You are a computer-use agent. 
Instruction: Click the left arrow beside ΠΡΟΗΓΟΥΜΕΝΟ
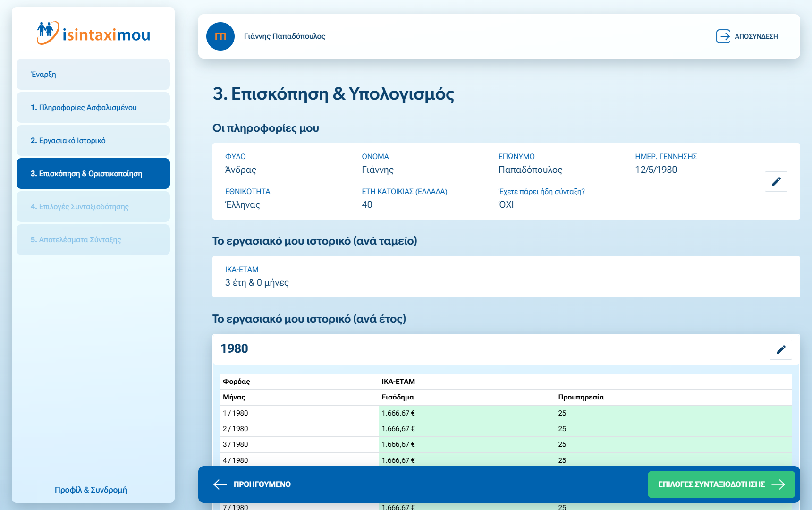(220, 484)
